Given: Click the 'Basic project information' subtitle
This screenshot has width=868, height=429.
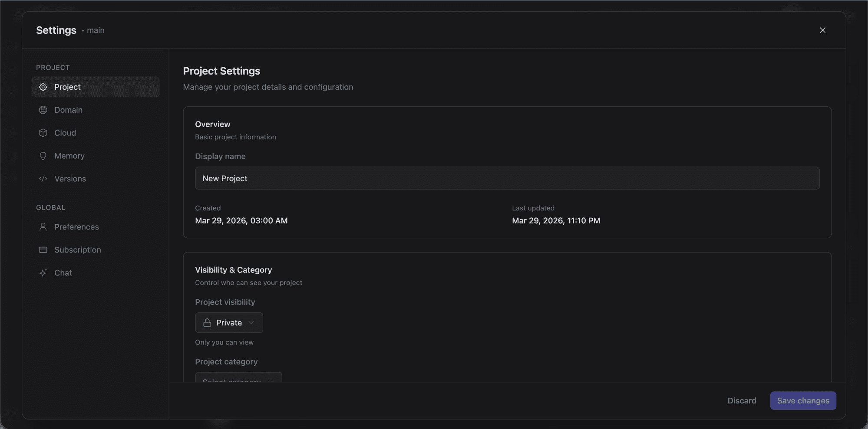Looking at the screenshot, I should pos(235,137).
